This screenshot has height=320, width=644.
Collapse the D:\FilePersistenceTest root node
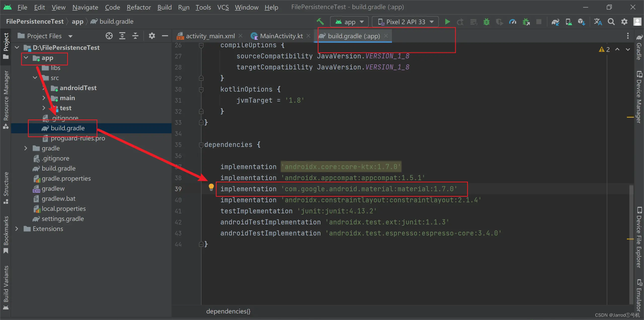17,47
